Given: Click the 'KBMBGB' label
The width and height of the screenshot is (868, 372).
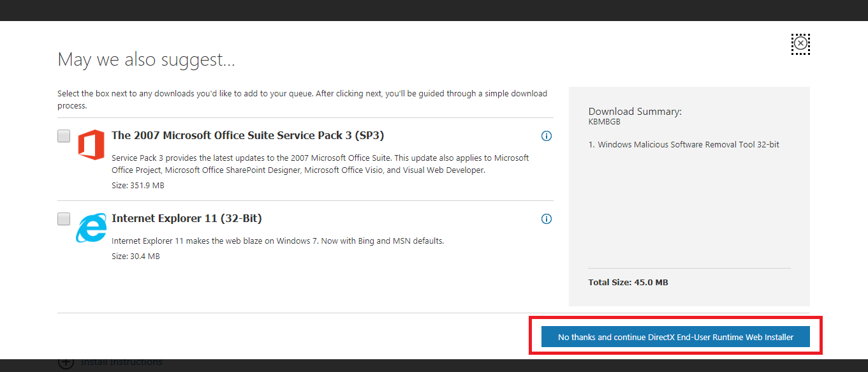Looking at the screenshot, I should point(605,121).
